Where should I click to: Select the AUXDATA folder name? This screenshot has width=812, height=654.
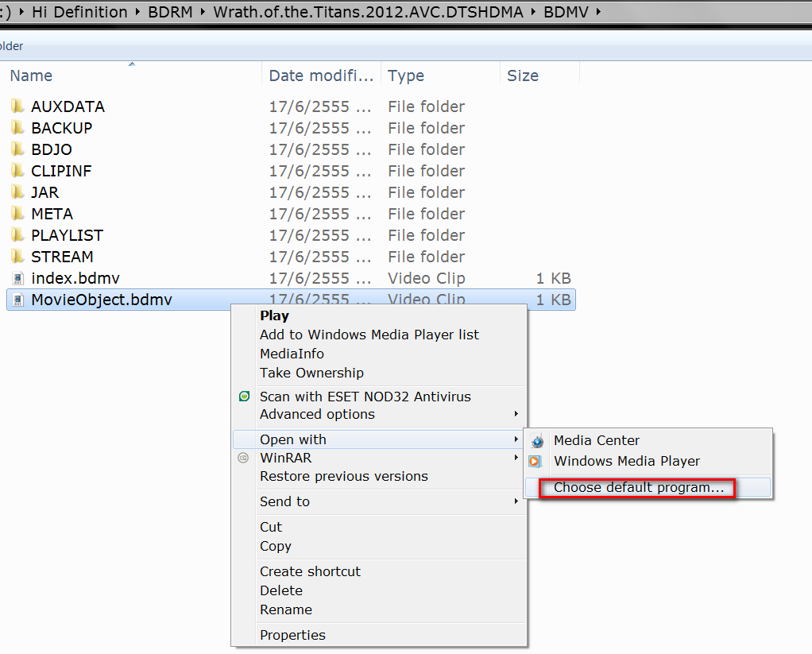pos(68,106)
